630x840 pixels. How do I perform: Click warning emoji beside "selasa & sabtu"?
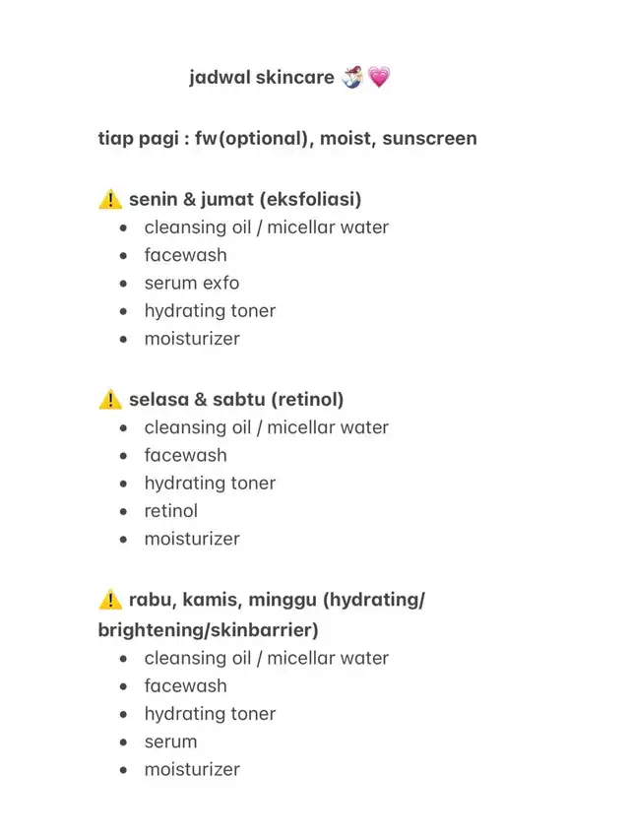110,400
